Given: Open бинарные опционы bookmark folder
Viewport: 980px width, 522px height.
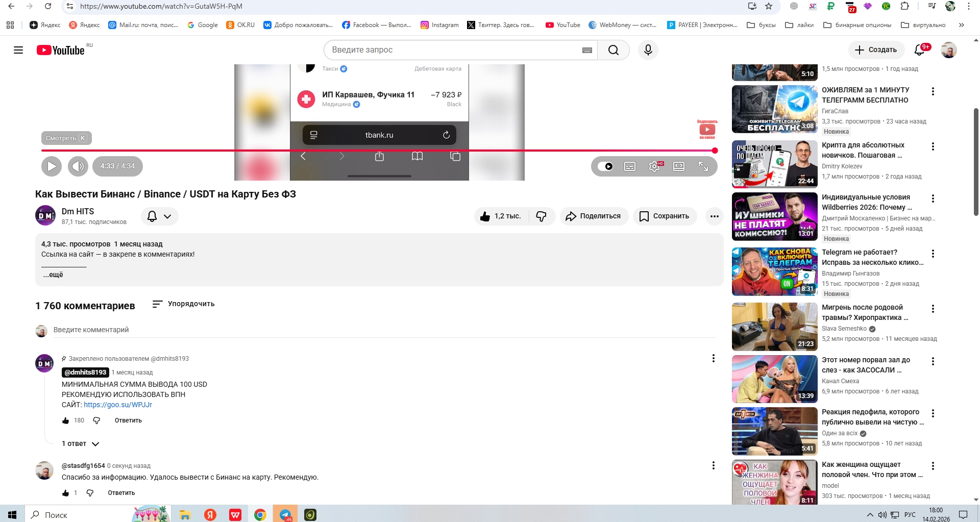Looking at the screenshot, I should click(x=857, y=25).
